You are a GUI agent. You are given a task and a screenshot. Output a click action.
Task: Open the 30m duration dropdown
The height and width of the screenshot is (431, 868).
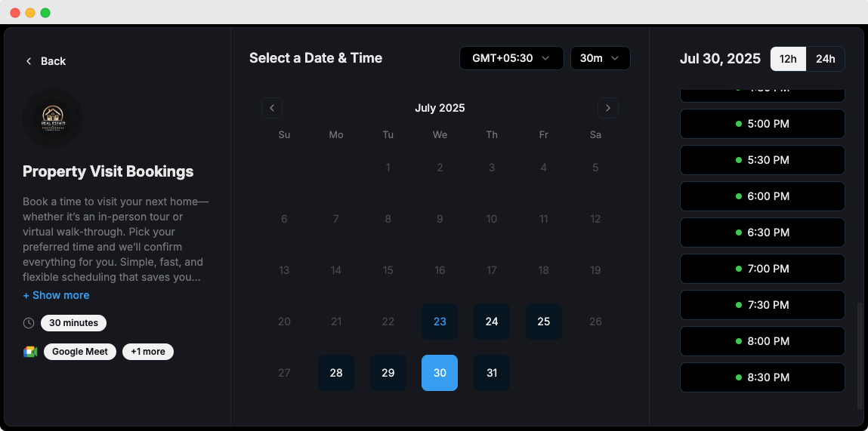click(x=601, y=58)
